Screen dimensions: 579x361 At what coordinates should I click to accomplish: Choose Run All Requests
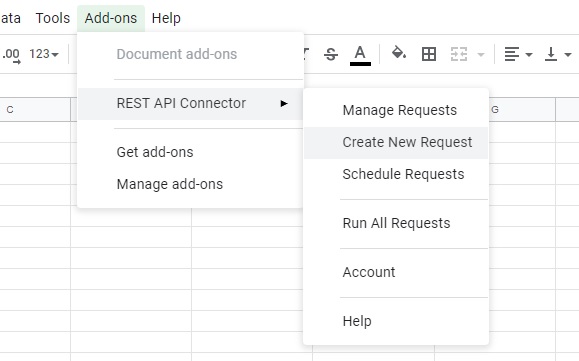(396, 223)
